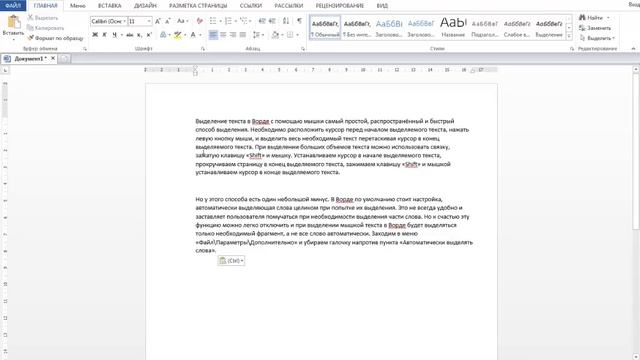The height and width of the screenshot is (360, 640).
Task: Apply subscript x₂ formatting
Action: pos(140,35)
